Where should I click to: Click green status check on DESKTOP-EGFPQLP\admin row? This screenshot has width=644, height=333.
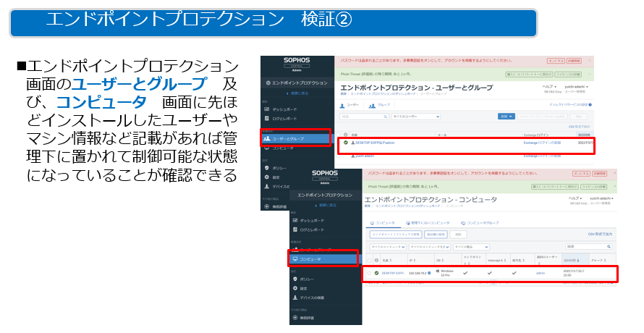point(346,143)
